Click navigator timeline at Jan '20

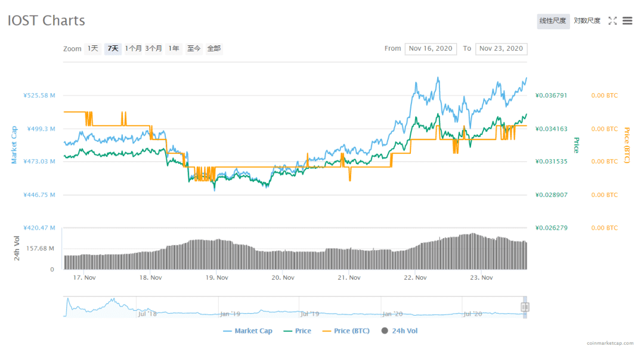[x=392, y=314]
